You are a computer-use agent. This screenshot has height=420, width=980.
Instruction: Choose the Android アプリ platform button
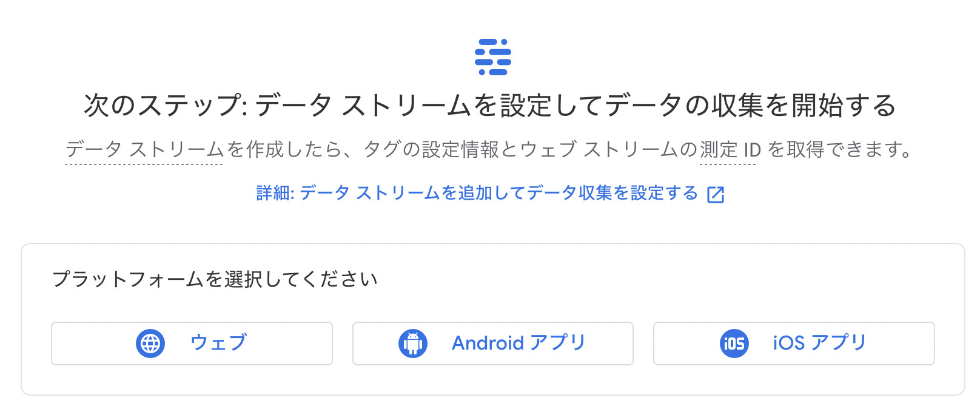[493, 344]
